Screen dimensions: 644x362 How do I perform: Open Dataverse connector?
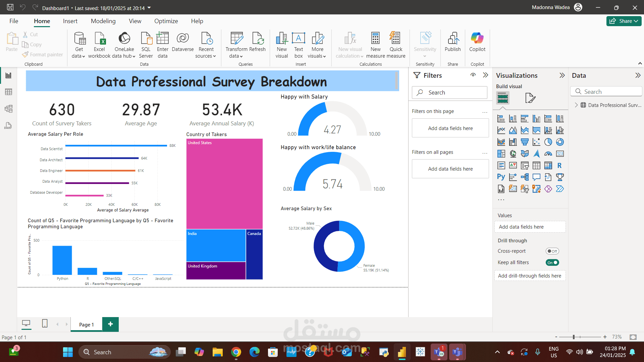point(183,42)
